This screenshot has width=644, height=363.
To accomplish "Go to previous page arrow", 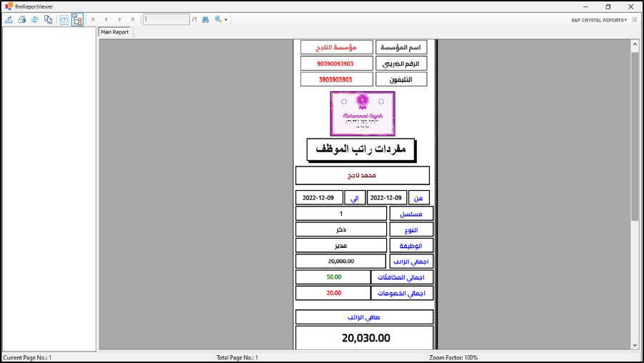I will coord(106,19).
